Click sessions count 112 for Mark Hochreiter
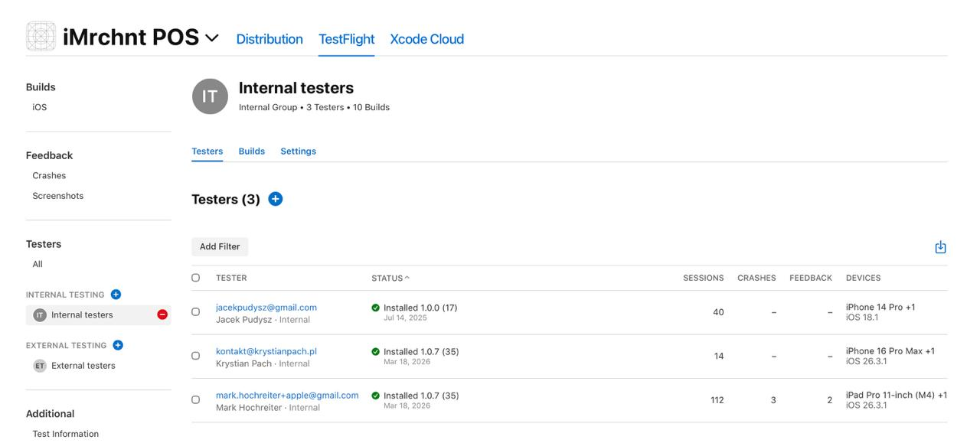980x443 pixels. [717, 400]
